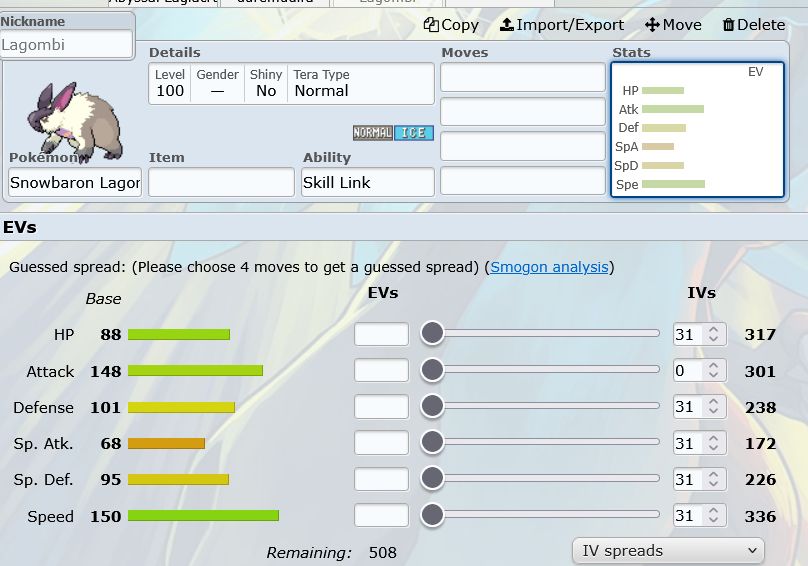Screen dimensions: 808x566
Task: Click the ICE type icon
Action: click(414, 133)
